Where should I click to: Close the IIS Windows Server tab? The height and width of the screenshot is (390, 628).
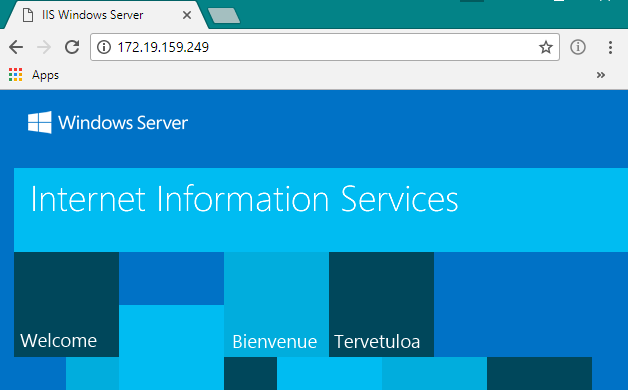[187, 15]
